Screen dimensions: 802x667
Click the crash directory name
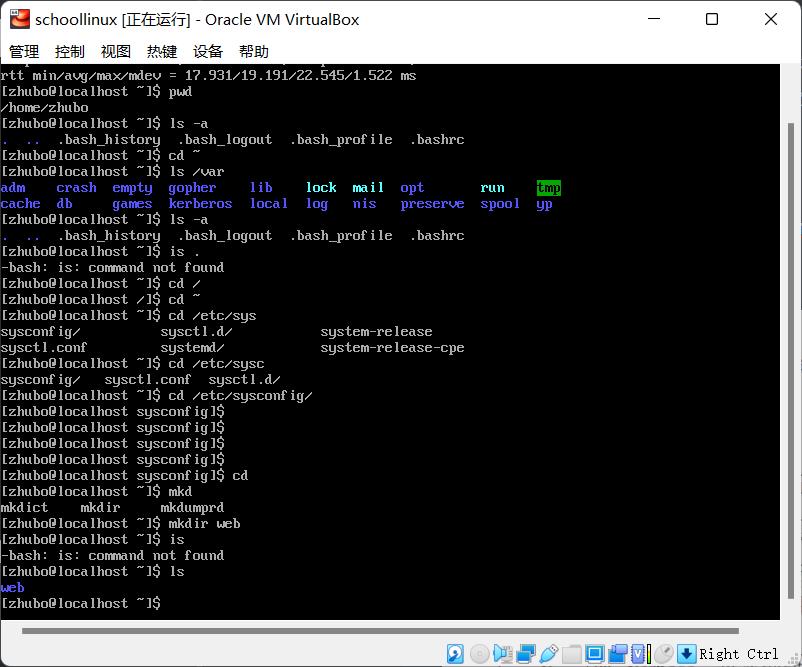(76, 188)
